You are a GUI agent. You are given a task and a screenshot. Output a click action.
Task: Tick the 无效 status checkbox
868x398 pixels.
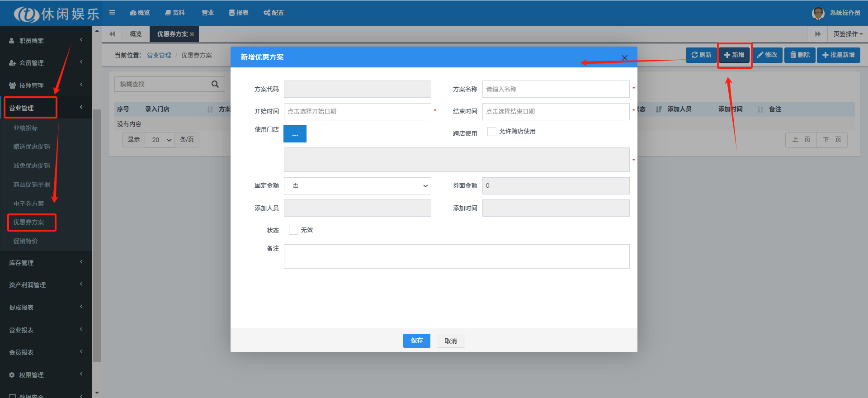pyautogui.click(x=293, y=230)
